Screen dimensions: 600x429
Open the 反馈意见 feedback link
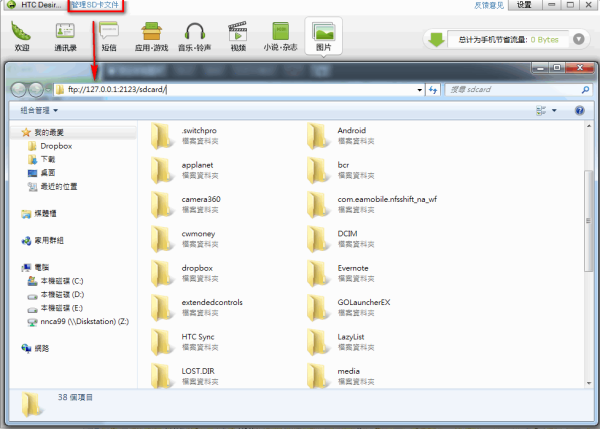point(489,5)
